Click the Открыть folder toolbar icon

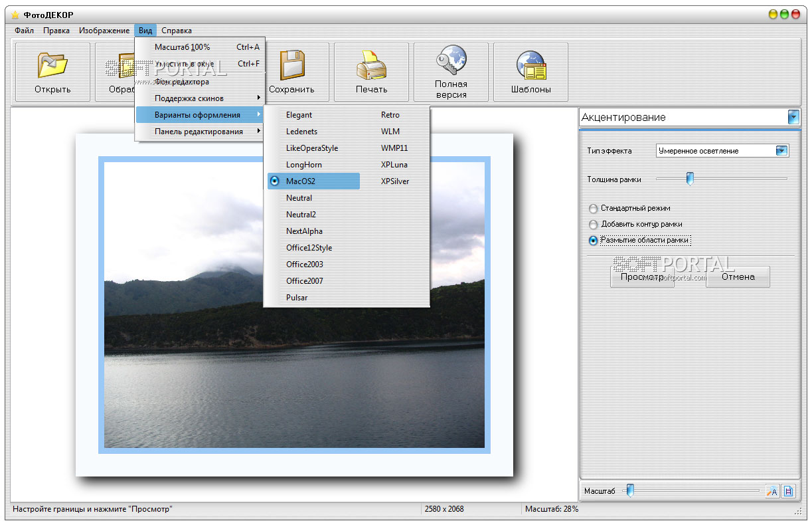[52, 66]
